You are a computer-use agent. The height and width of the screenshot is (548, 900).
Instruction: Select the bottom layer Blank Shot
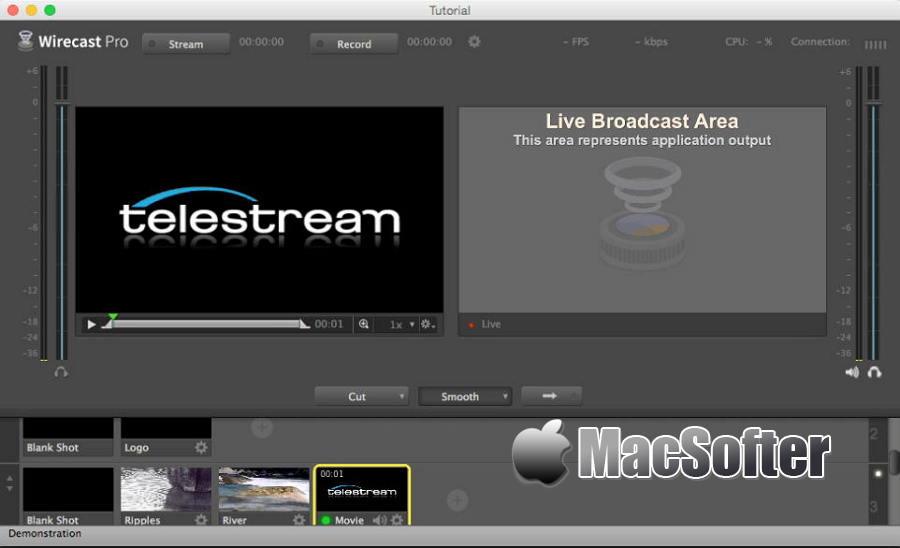pos(68,496)
